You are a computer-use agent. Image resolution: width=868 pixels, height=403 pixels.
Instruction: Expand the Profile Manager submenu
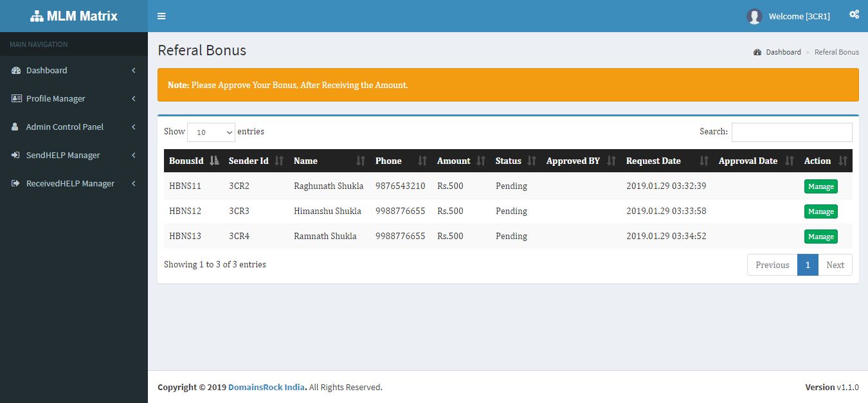73,98
